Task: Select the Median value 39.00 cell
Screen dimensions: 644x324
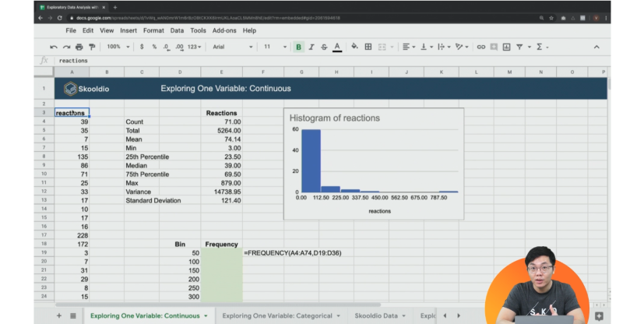Action: (x=221, y=165)
